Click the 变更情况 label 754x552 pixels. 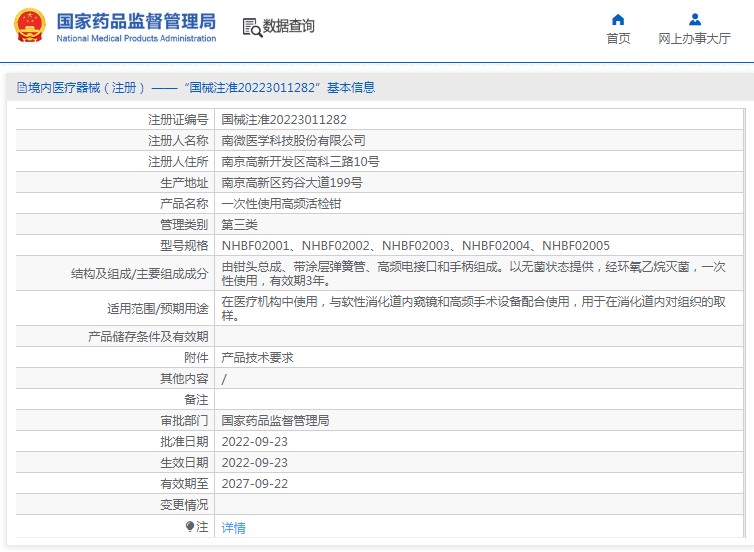pyautogui.click(x=184, y=505)
